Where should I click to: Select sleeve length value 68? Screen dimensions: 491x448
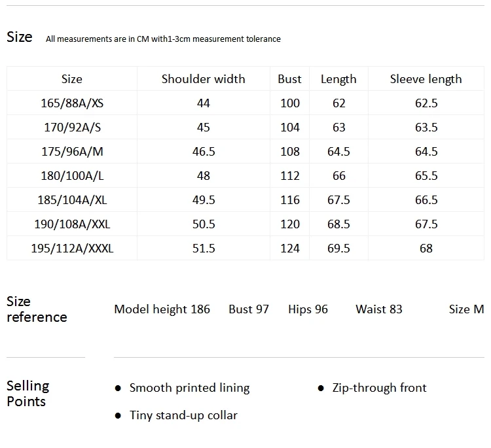point(426,248)
